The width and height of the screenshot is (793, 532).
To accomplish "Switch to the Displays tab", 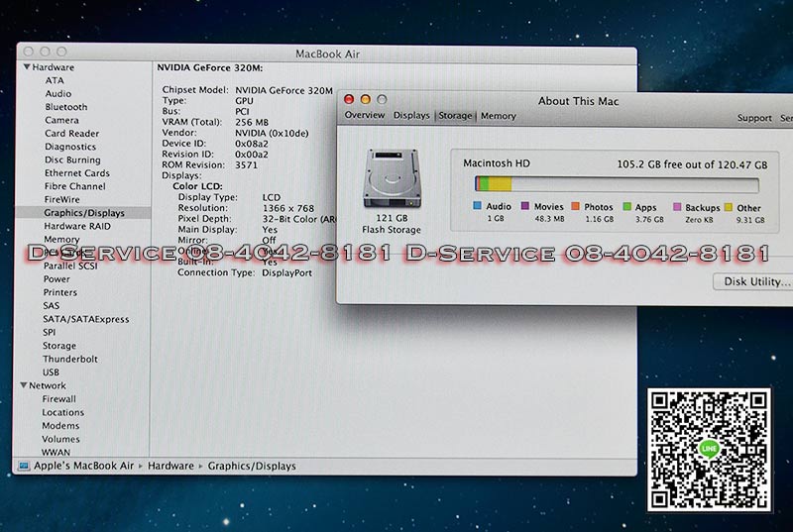I will 411,115.
